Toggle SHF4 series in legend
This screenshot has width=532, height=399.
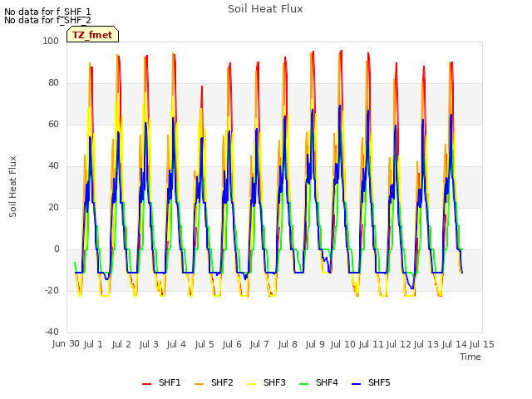point(318,382)
